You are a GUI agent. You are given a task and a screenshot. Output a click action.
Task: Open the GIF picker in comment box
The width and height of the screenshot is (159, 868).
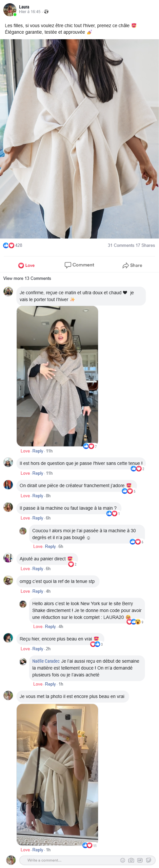[140, 860]
